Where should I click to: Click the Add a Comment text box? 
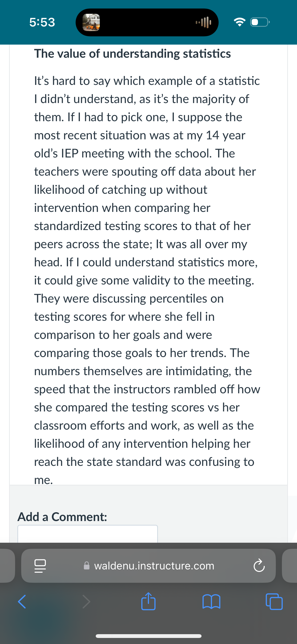click(x=88, y=534)
